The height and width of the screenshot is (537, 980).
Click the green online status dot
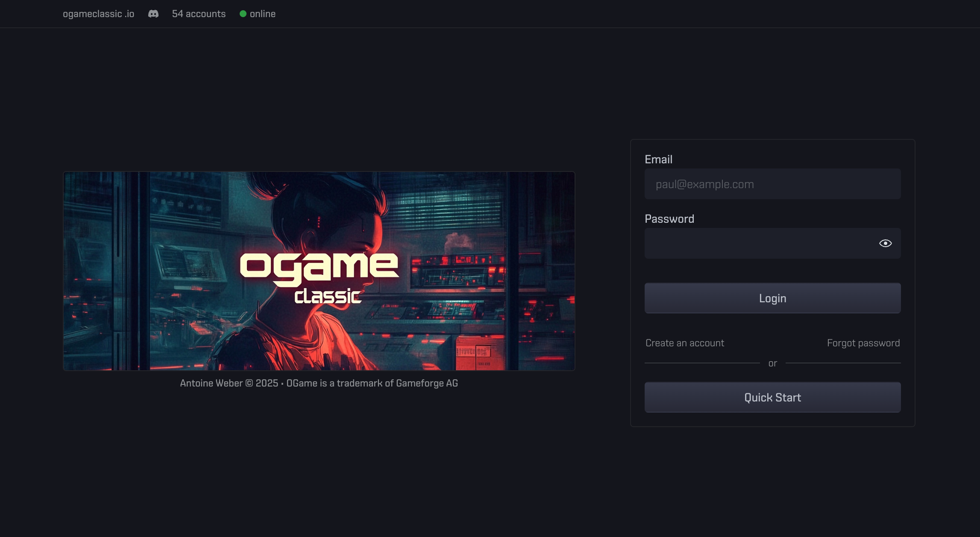click(x=243, y=14)
